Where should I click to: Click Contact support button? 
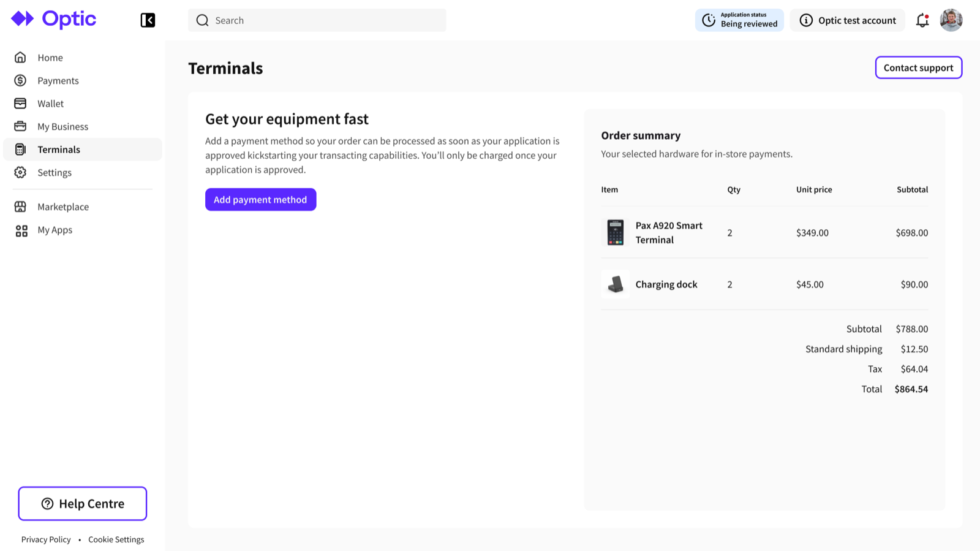click(x=919, y=67)
